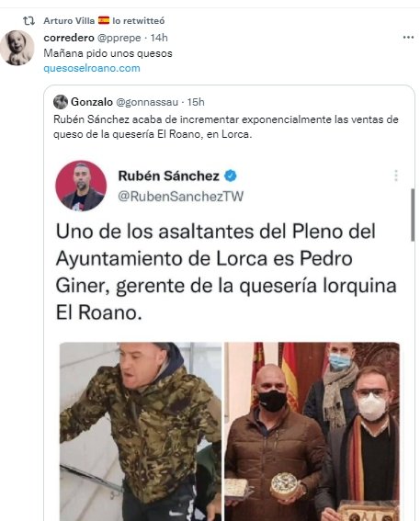
Task: Open the @gonnassau handle
Action: 147,102
